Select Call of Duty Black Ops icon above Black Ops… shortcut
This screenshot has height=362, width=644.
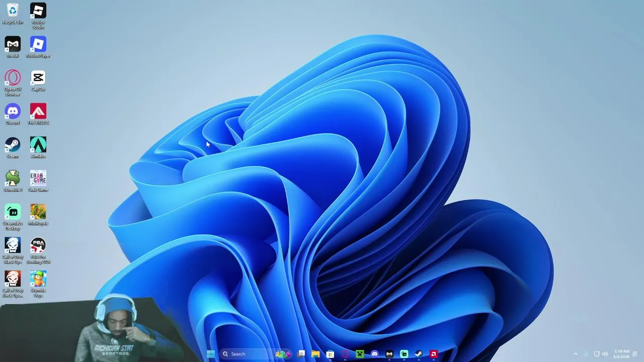tap(13, 251)
